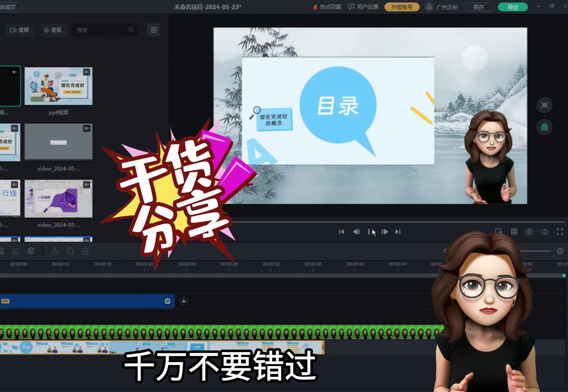Toggle the green lock icon beside the preview
This screenshot has height=392, width=568.
click(x=544, y=127)
